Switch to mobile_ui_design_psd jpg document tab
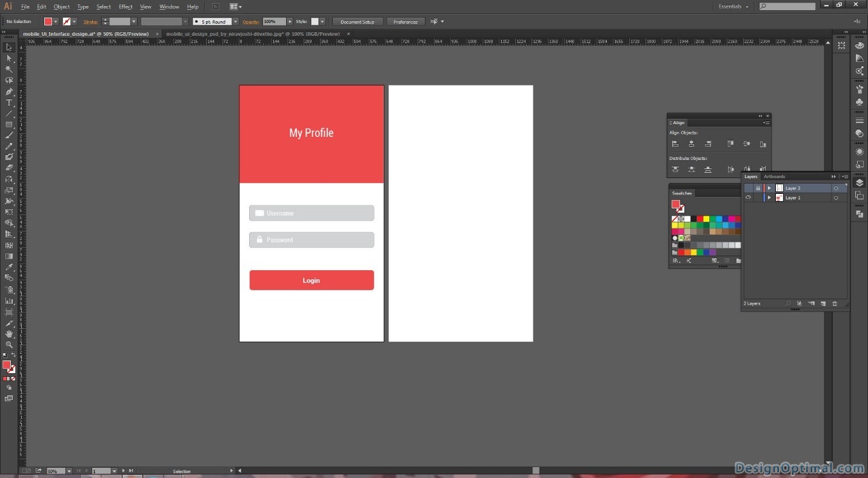Viewport: 868px width, 478px height. [x=252, y=34]
